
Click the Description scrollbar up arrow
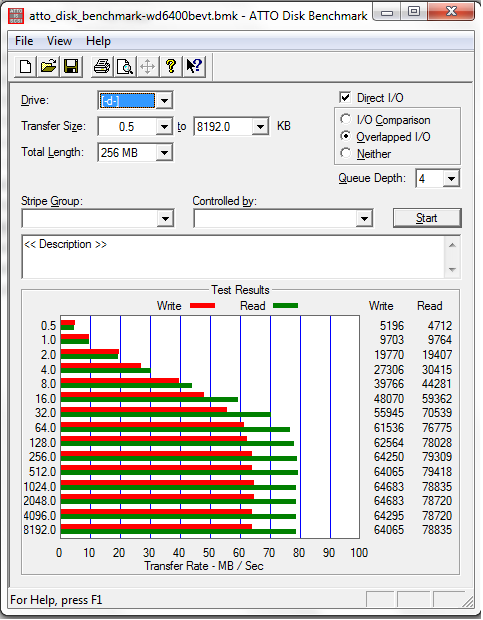click(452, 246)
